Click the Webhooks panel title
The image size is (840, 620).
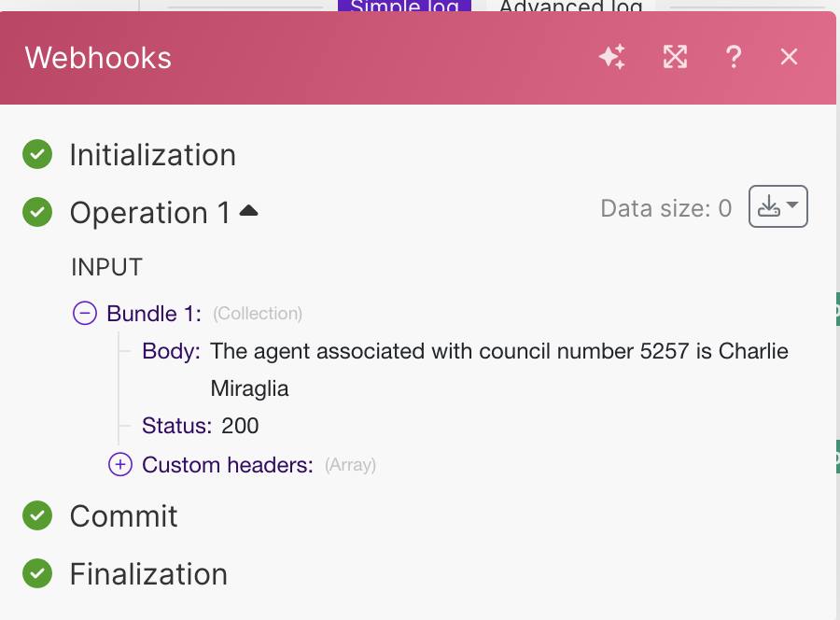tap(97, 58)
